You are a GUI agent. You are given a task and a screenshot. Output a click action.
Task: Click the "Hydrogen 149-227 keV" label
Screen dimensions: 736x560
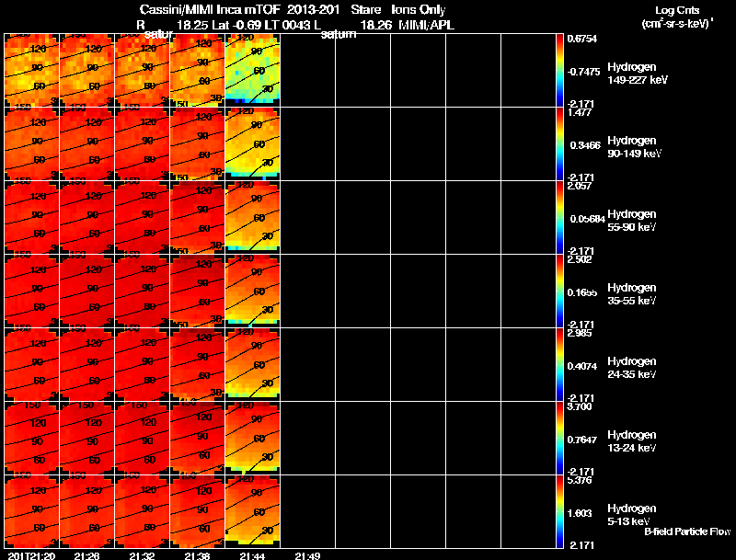pyautogui.click(x=637, y=74)
